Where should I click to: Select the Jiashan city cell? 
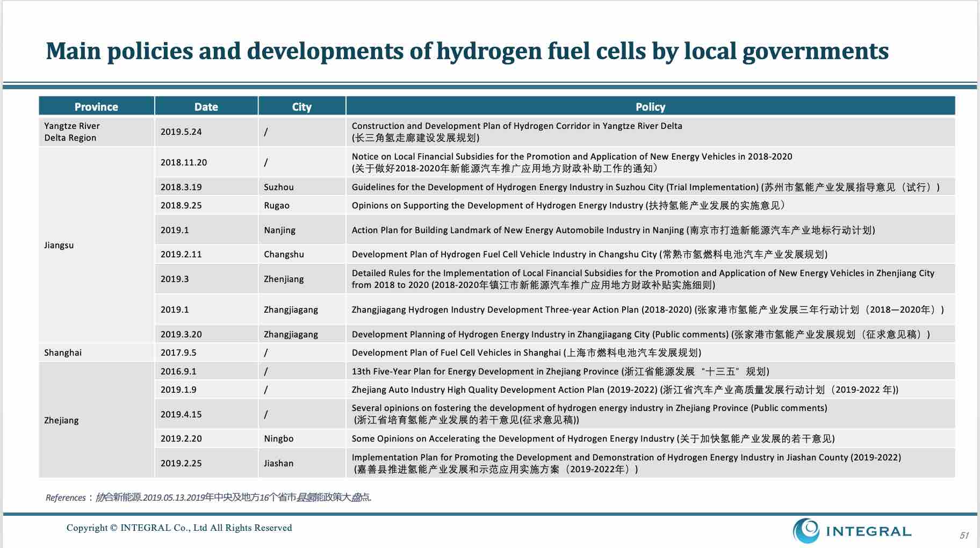(302, 463)
